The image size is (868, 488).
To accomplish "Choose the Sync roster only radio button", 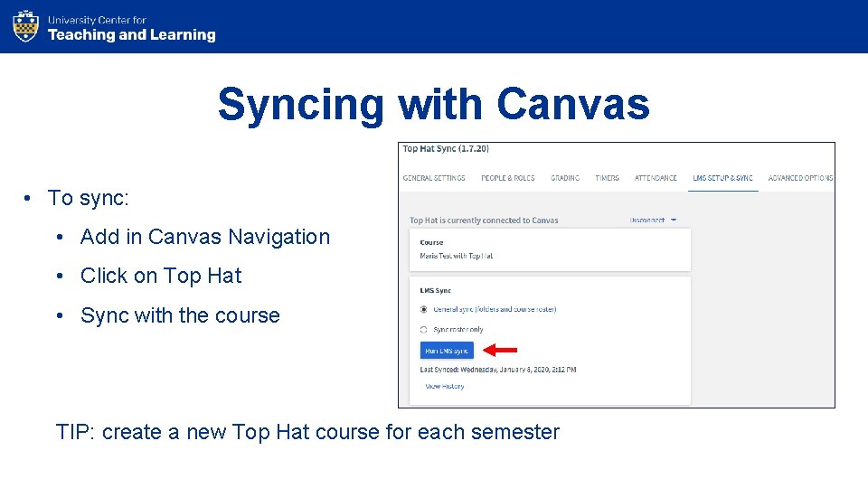I will click(x=423, y=330).
